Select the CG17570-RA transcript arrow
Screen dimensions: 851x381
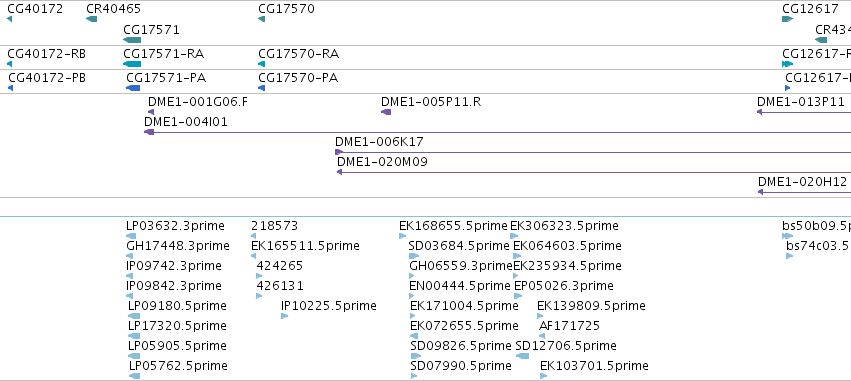click(x=262, y=64)
